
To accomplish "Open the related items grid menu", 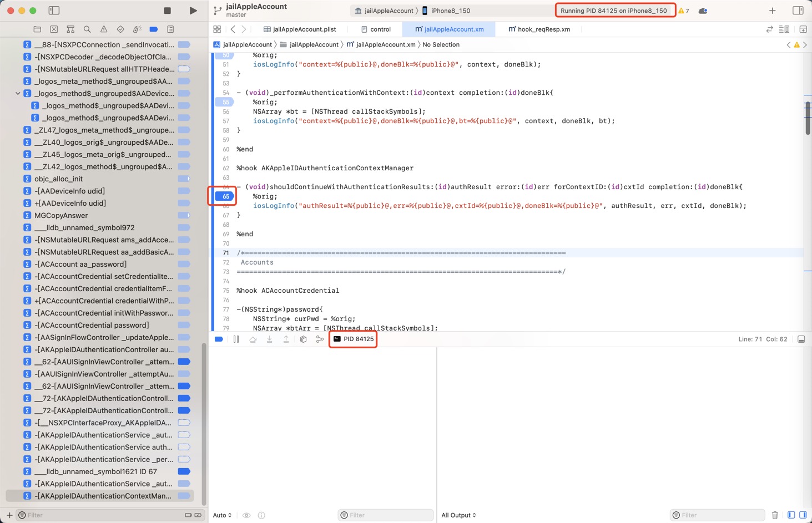I will click(x=217, y=29).
